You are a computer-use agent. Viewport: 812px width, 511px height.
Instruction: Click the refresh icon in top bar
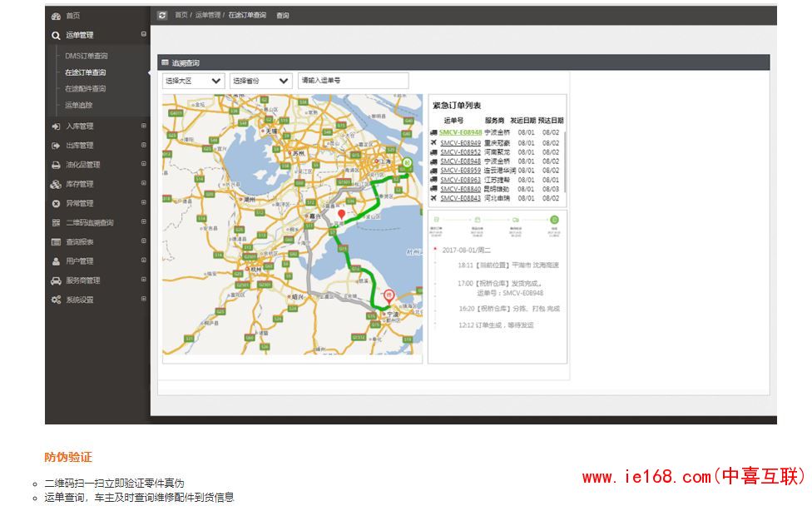click(162, 15)
